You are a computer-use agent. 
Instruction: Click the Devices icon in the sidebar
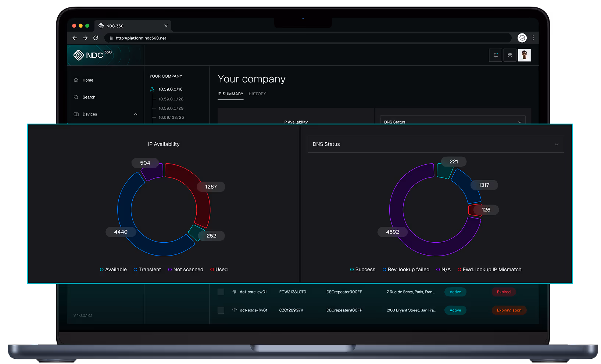click(x=76, y=114)
